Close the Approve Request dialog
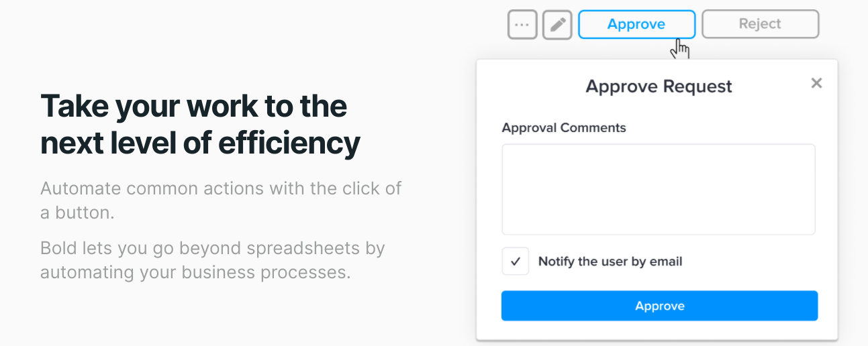The width and height of the screenshot is (868, 346). [x=816, y=83]
